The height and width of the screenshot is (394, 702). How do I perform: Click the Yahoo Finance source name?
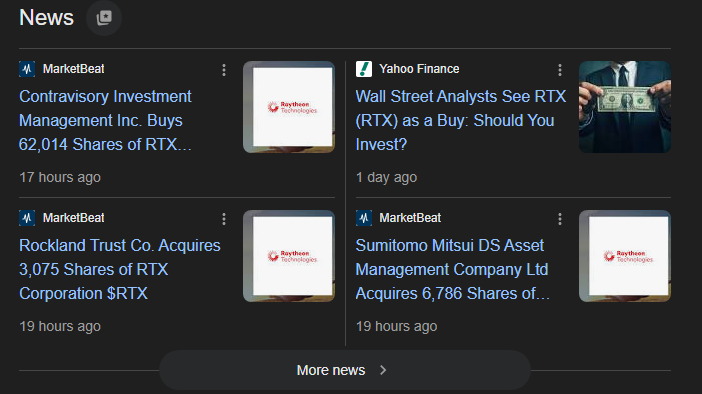tap(419, 69)
